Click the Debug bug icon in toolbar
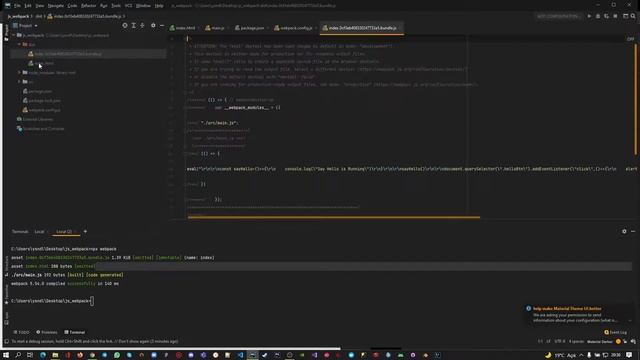 [598, 16]
